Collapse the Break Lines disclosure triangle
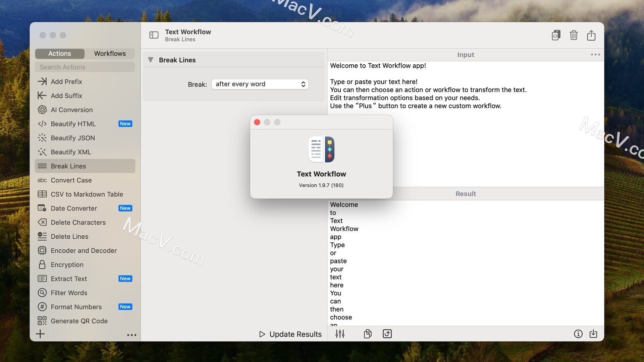This screenshot has width=644, height=362. point(151,60)
